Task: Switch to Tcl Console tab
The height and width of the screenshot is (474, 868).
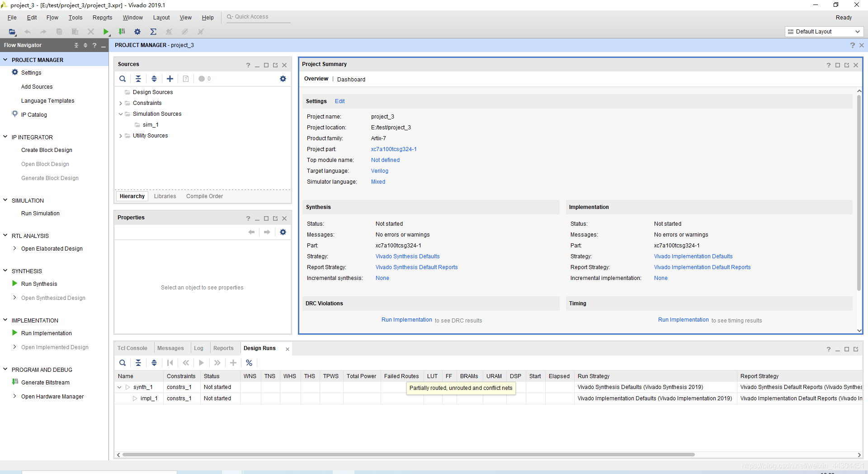Action: pyautogui.click(x=132, y=348)
